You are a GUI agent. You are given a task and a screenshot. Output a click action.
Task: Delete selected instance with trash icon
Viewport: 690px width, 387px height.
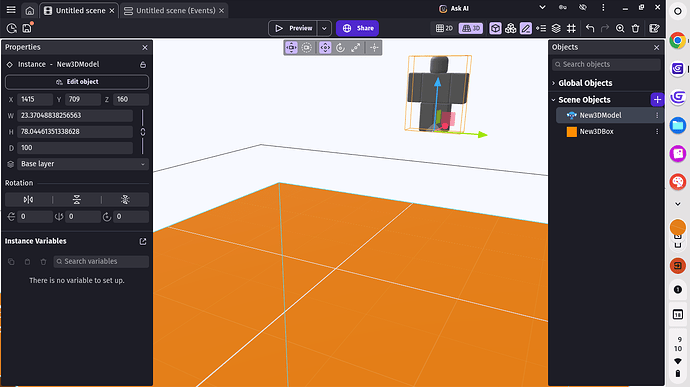coord(635,28)
